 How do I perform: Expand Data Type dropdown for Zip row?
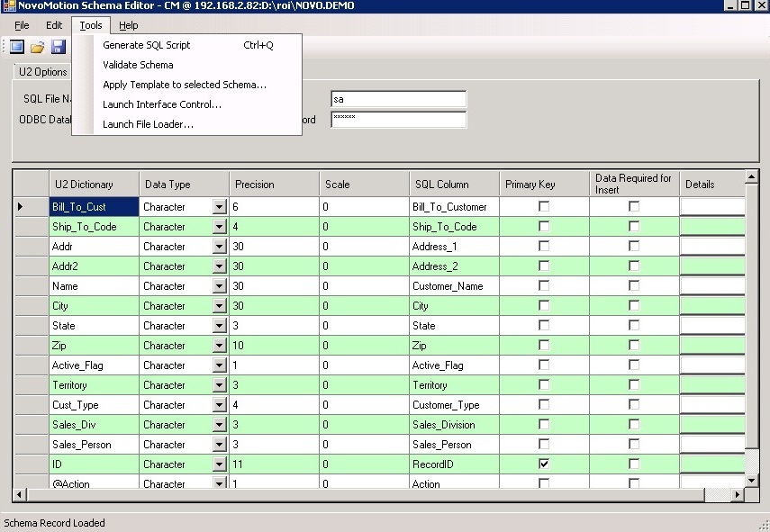tap(219, 346)
